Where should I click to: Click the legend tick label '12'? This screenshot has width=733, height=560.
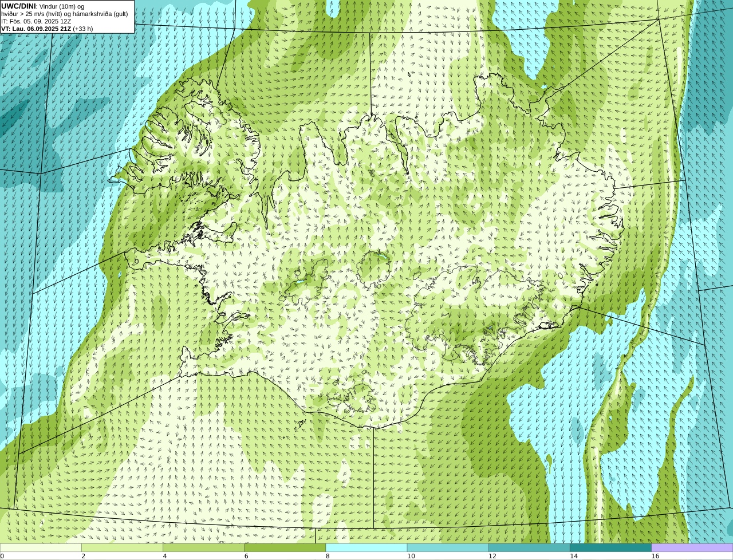(x=492, y=556)
